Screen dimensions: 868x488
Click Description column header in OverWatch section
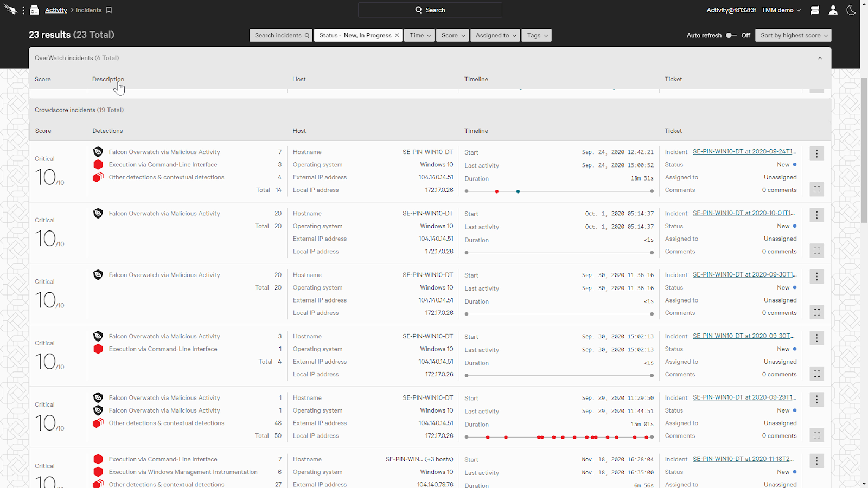108,79
